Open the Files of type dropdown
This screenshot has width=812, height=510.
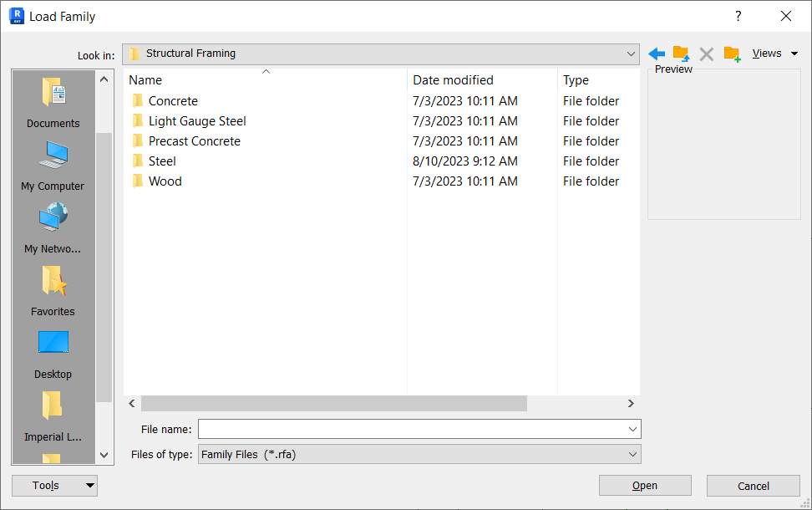[x=632, y=455]
